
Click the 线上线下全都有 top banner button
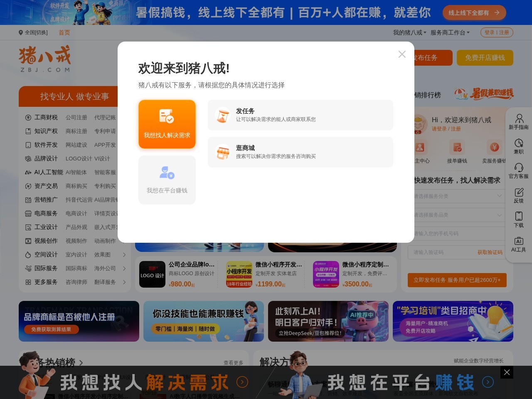point(474,13)
